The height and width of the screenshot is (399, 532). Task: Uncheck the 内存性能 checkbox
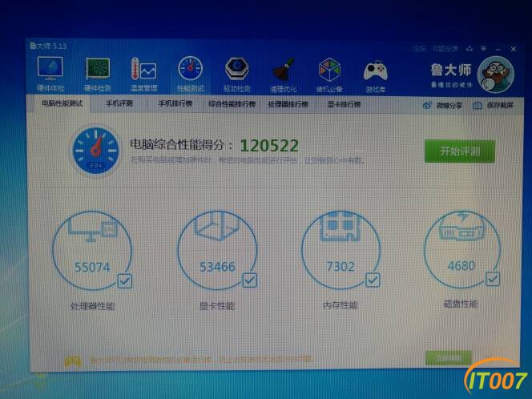point(373,280)
